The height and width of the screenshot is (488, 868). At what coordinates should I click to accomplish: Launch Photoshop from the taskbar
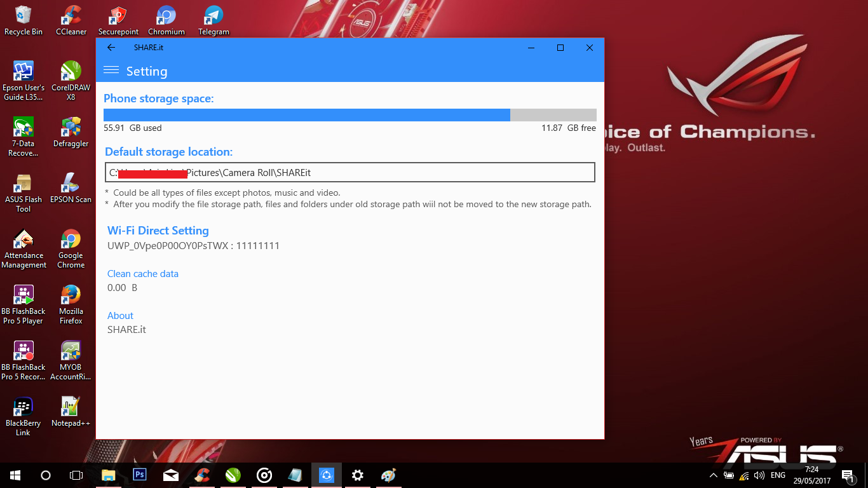[139, 475]
